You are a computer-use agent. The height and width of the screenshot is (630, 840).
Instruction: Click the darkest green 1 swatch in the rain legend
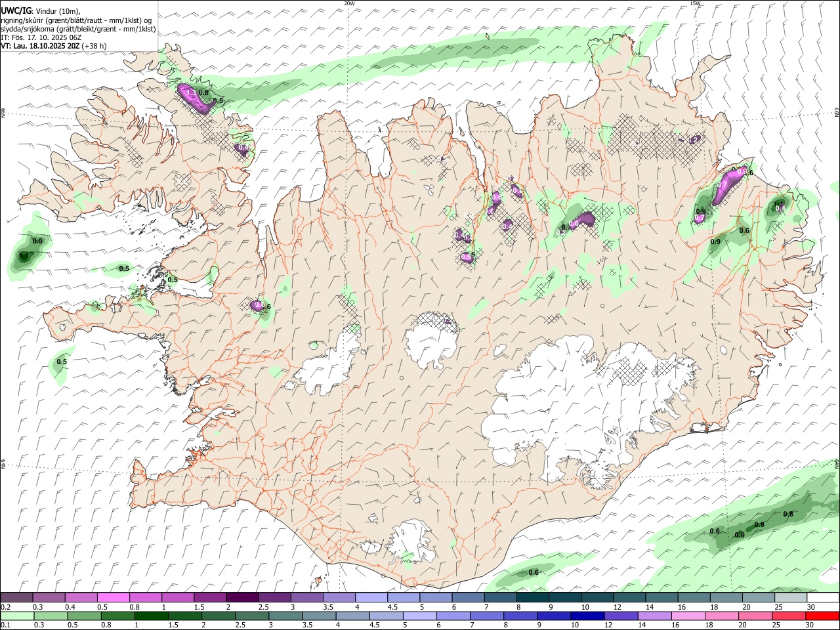click(x=151, y=616)
